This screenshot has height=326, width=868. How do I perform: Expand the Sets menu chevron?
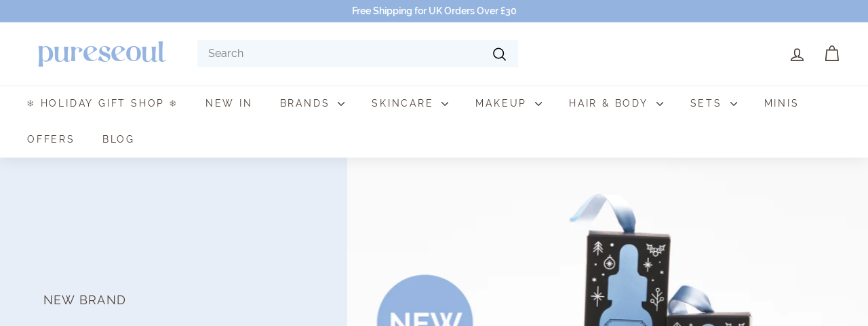tap(734, 104)
